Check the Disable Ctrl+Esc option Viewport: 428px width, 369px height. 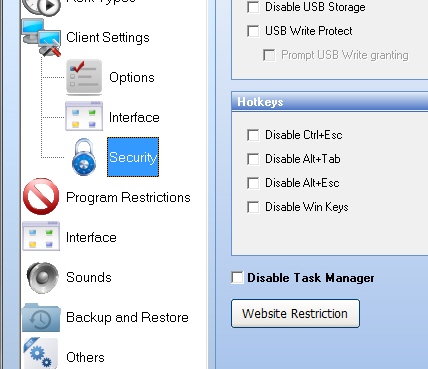(253, 135)
